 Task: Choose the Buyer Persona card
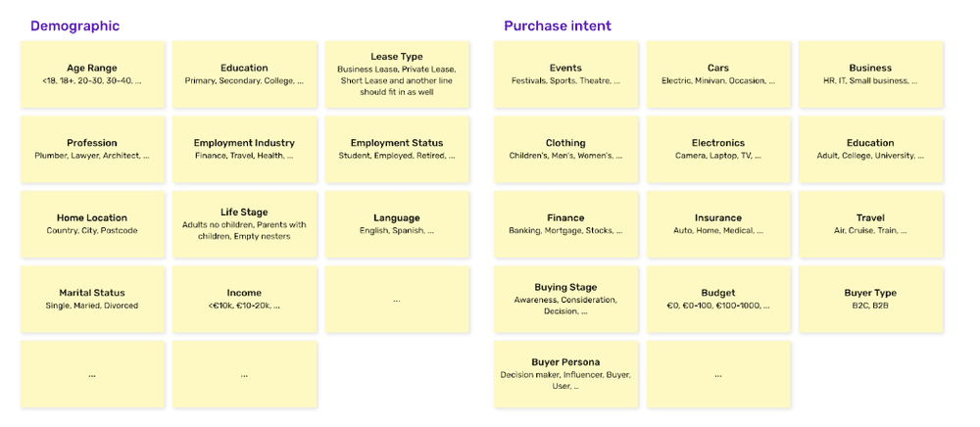click(x=565, y=374)
